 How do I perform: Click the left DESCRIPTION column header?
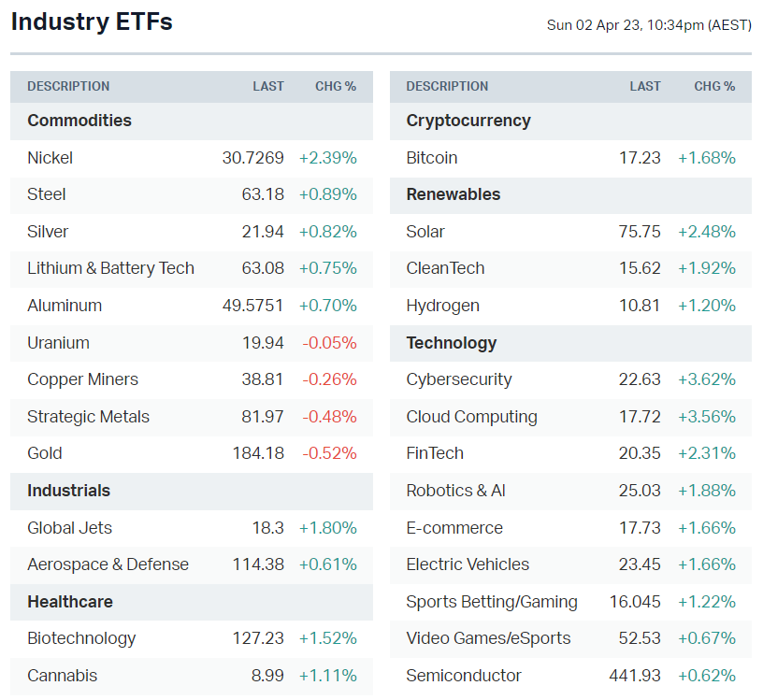[68, 87]
